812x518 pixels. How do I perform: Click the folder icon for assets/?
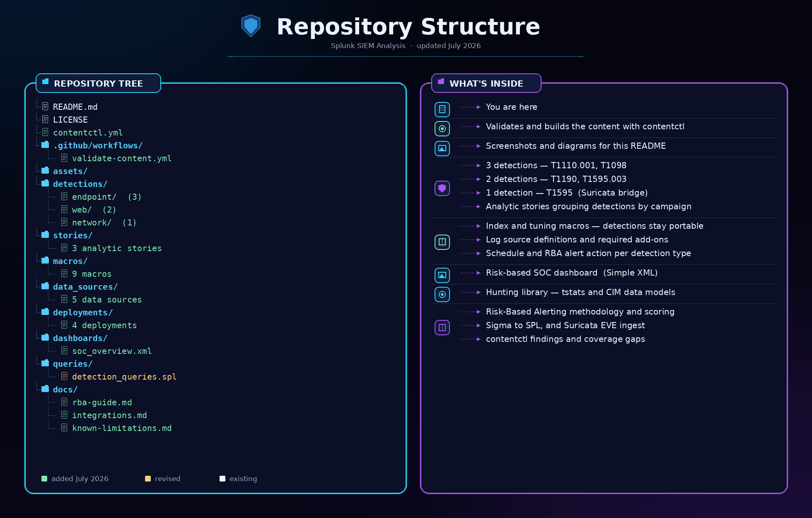[x=45, y=170]
